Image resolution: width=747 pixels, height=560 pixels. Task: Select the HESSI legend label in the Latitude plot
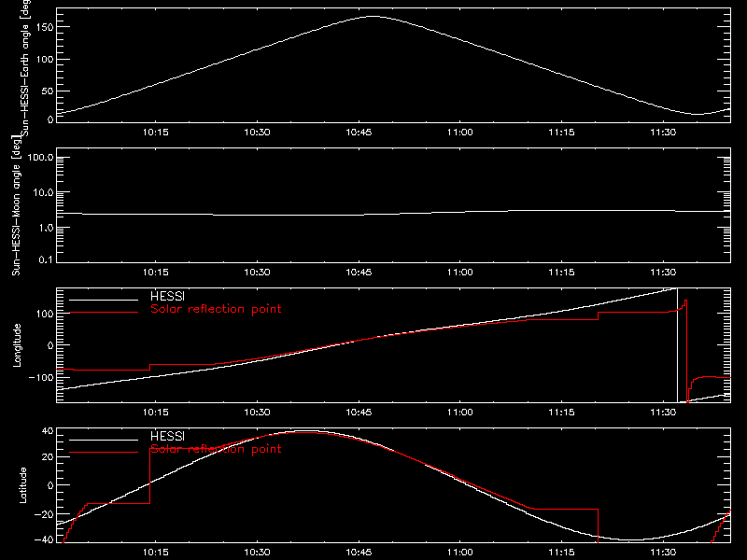[167, 436]
